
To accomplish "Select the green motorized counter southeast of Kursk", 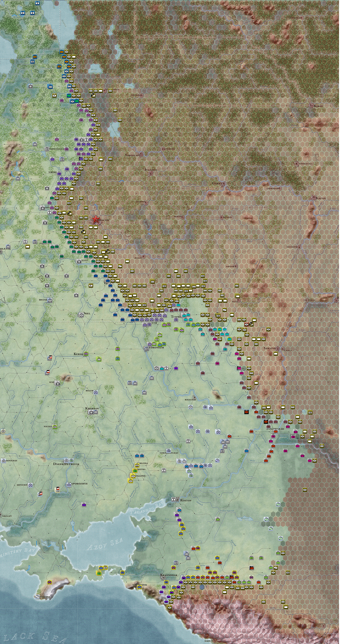I will (x=99, y=359).
